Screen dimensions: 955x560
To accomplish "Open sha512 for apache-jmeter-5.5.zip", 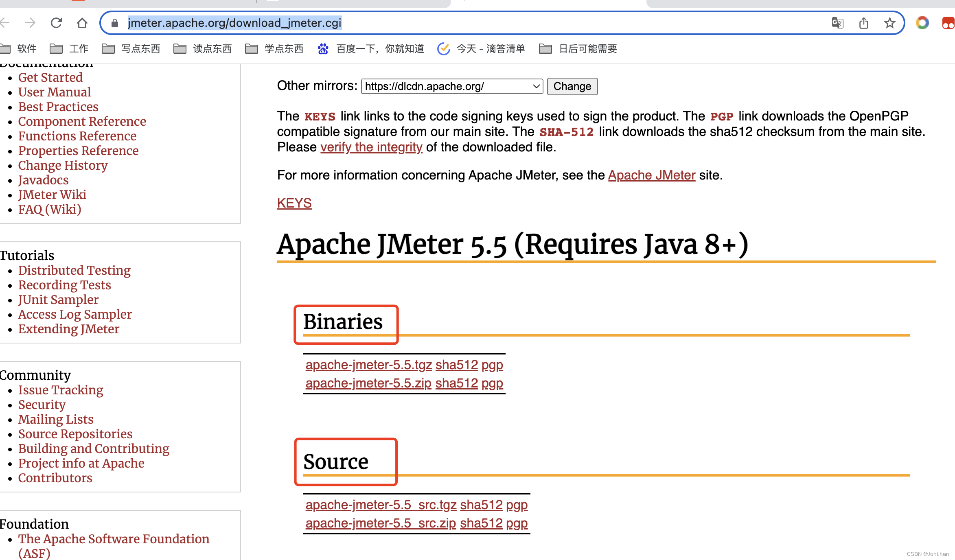I will 457,383.
